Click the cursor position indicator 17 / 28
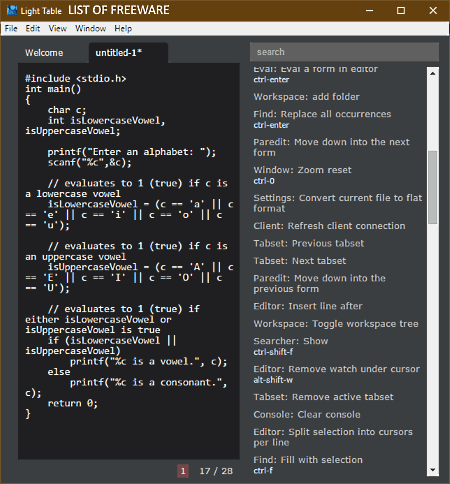The height and width of the screenshot is (484, 450). [216, 471]
